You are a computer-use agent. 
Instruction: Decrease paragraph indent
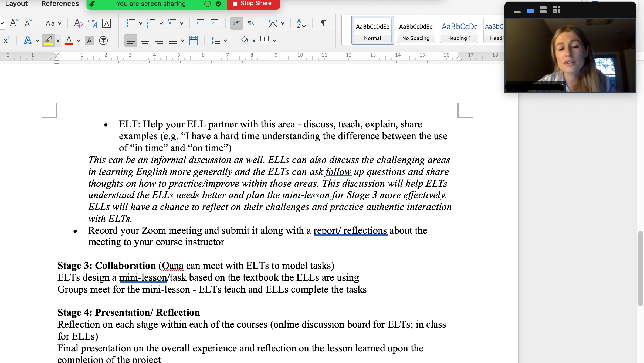click(200, 23)
